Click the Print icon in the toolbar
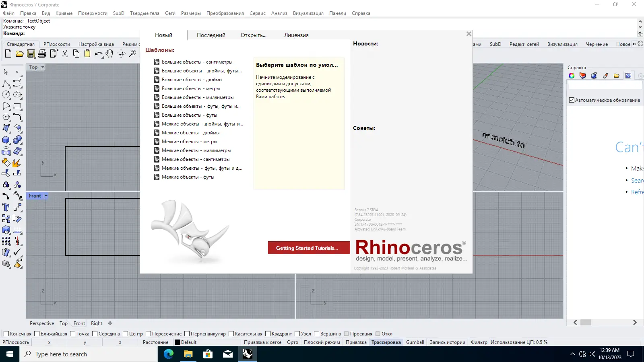Image resolution: width=644 pixels, height=362 pixels. click(x=42, y=53)
